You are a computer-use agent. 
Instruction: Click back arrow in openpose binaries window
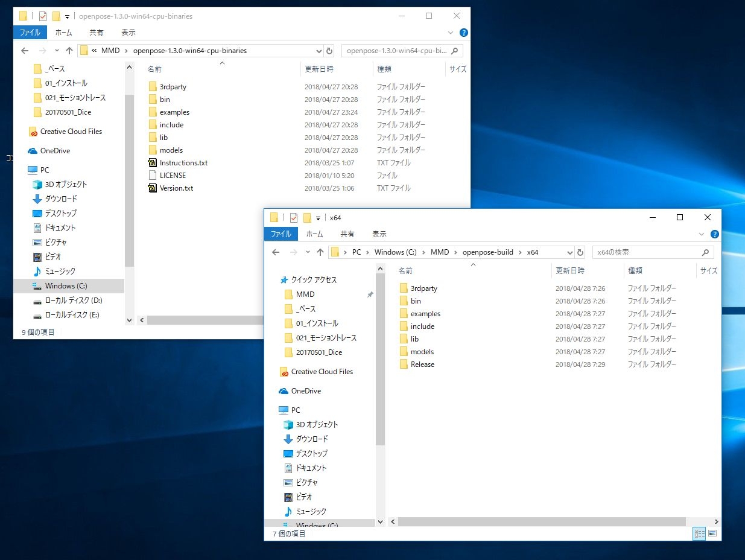[25, 51]
